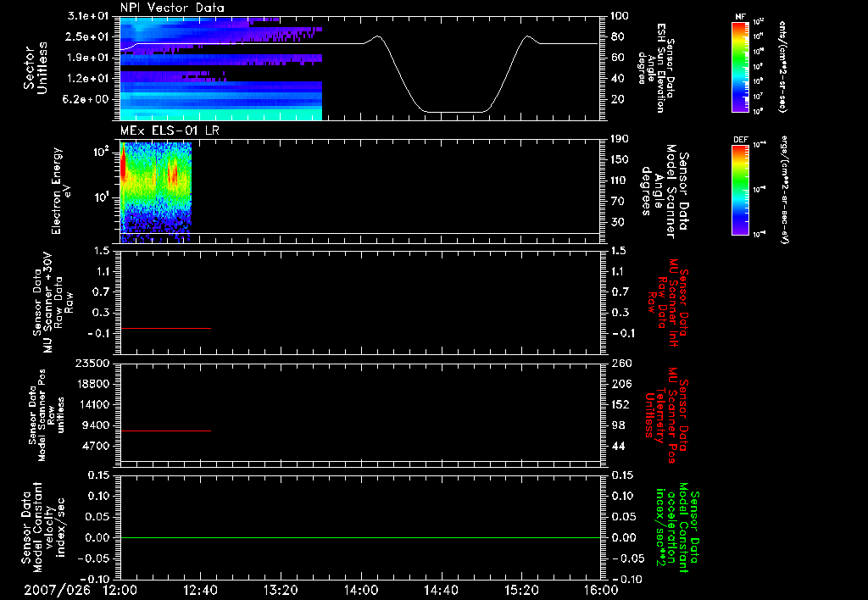Click the 15:20 time axis label

[x=521, y=590]
